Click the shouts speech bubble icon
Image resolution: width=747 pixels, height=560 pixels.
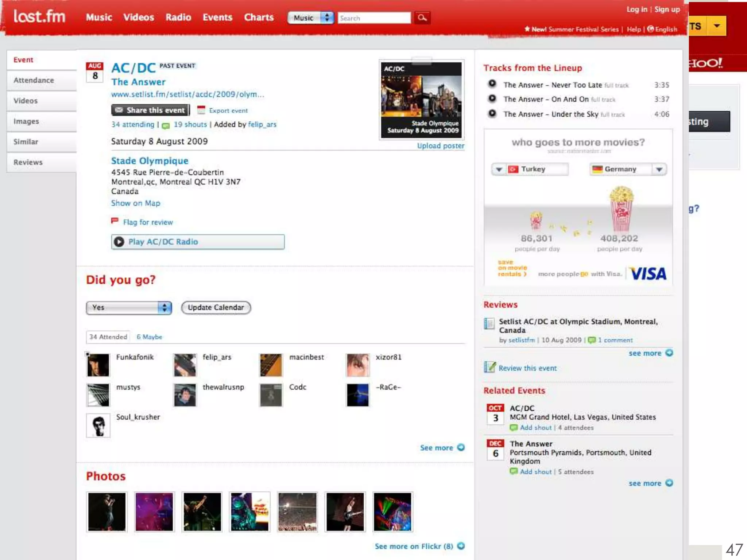pos(166,125)
